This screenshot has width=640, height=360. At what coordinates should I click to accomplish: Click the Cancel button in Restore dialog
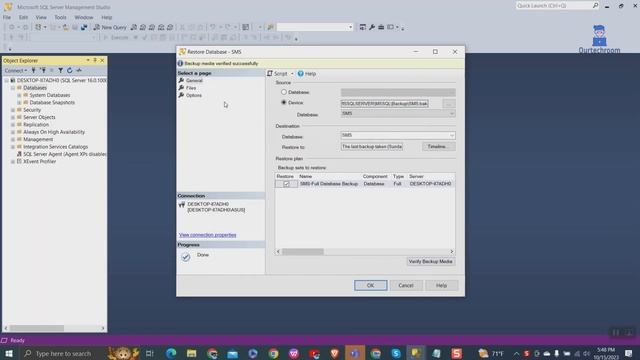(x=406, y=285)
